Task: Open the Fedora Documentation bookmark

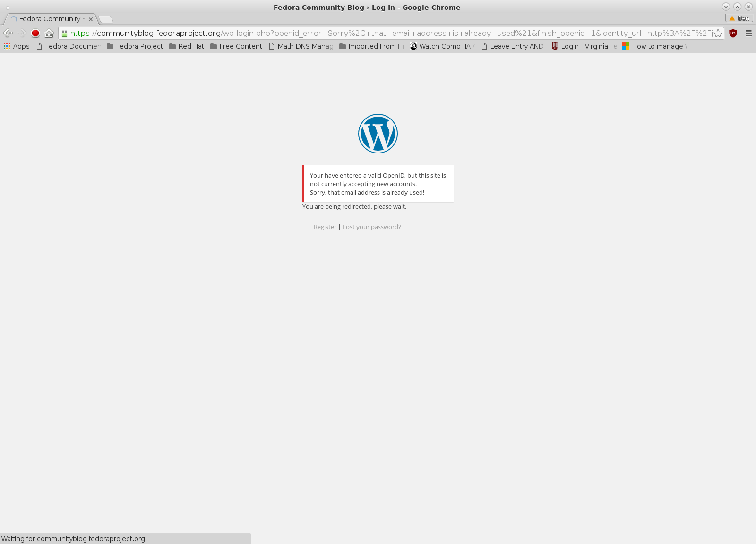Action: click(x=69, y=46)
